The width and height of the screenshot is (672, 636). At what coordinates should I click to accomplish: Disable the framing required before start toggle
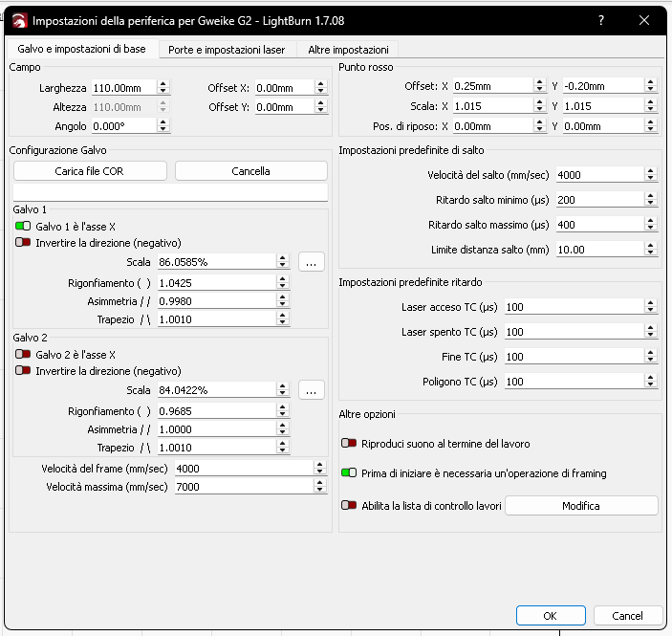click(349, 472)
